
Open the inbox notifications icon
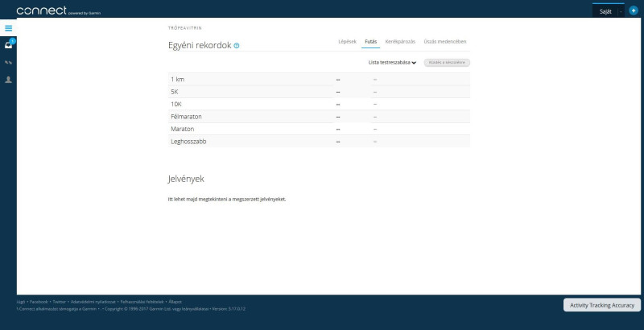(8, 45)
